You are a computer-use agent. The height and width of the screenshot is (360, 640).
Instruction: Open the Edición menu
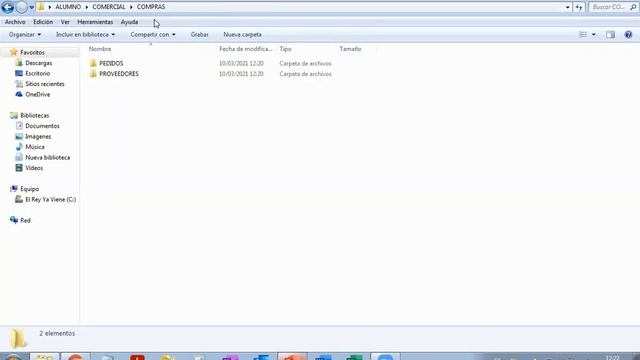pyautogui.click(x=43, y=22)
